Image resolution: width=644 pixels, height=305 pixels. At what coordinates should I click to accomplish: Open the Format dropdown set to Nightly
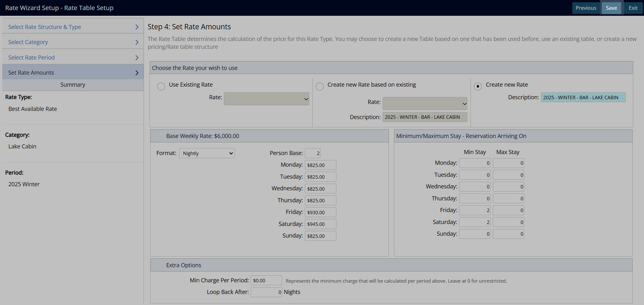[x=207, y=153]
